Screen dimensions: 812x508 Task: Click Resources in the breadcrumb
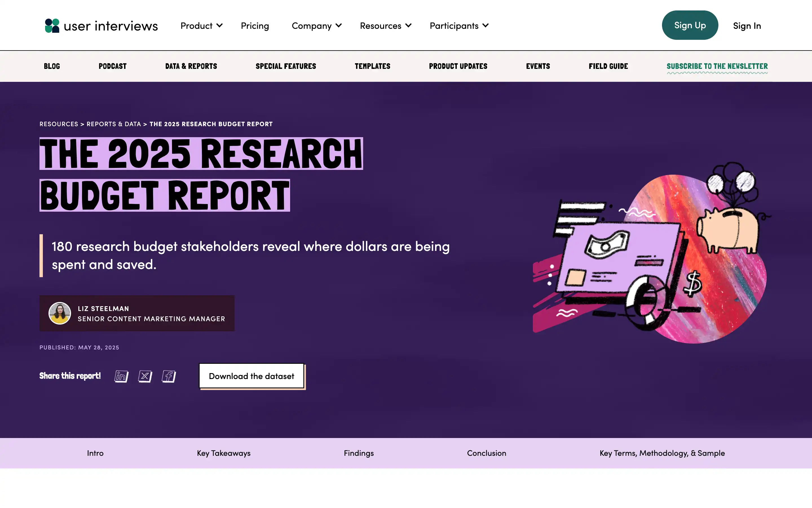(59, 124)
